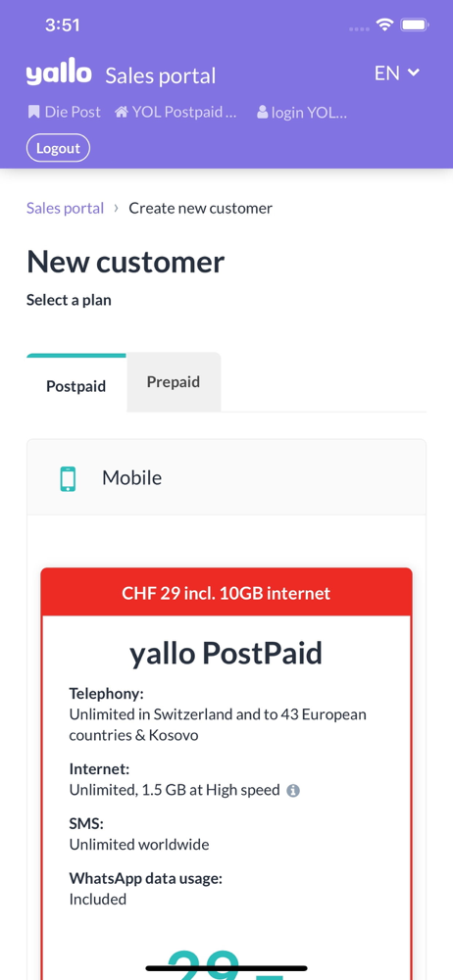Select the yallo PostPaid plan title
The image size is (453, 980).
point(226,653)
